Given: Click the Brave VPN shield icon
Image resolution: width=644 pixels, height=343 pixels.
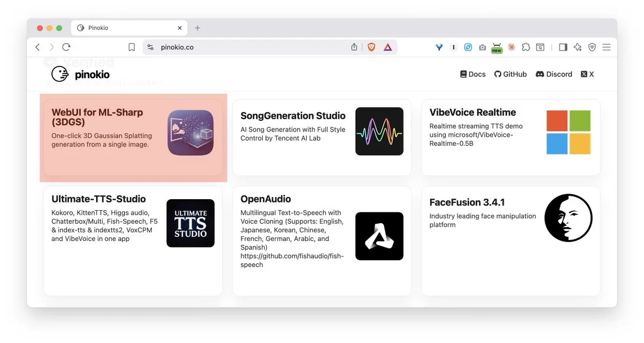Looking at the screenshot, I should click(x=592, y=47).
